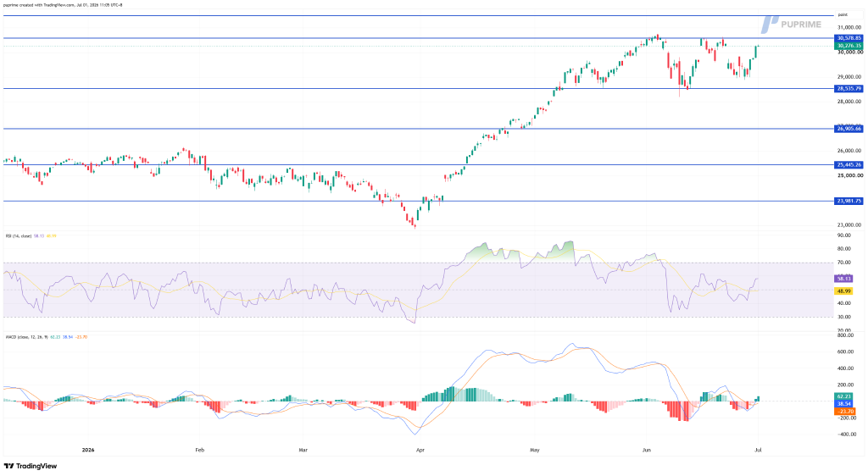This screenshot has width=868, height=476.
Task: Click the Feb label on the time axis
Action: coord(200,450)
